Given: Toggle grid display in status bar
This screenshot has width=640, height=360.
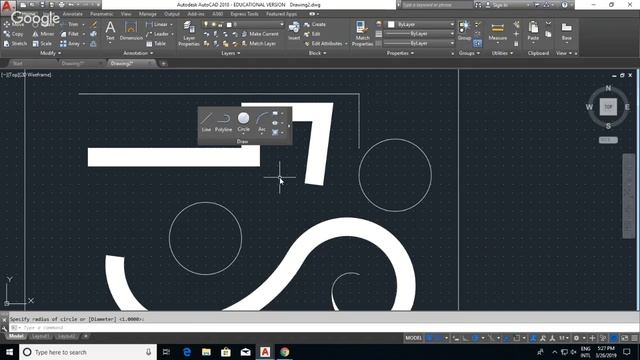Looking at the screenshot, I should (x=429, y=338).
